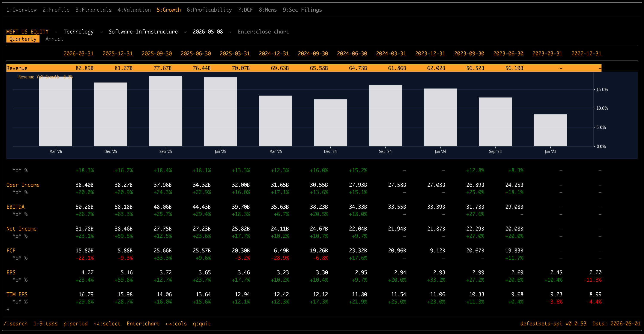Screen dimensions: 644x334
Task: Select the Oper Income row label
Action: click(x=23, y=185)
